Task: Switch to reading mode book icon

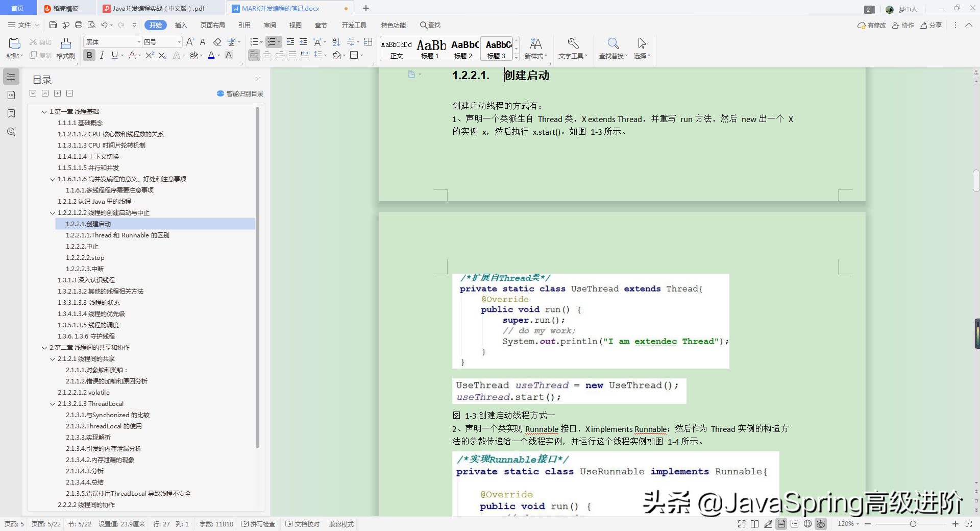Action: (x=755, y=524)
